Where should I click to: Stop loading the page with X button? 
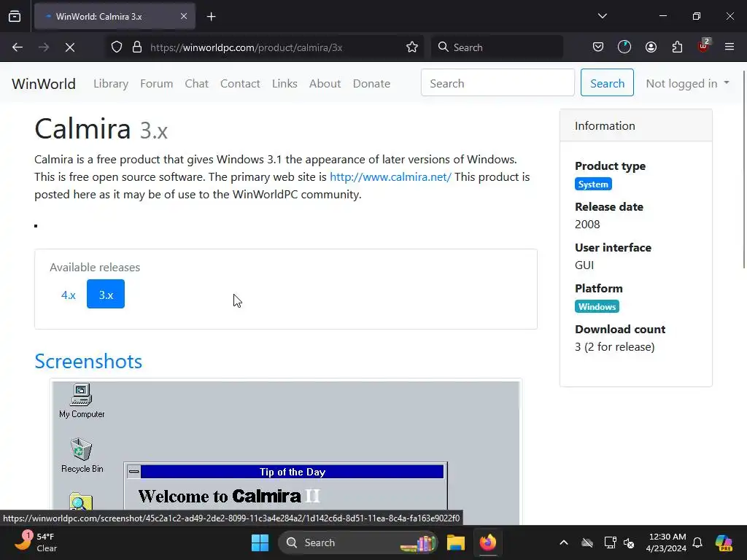tap(70, 47)
